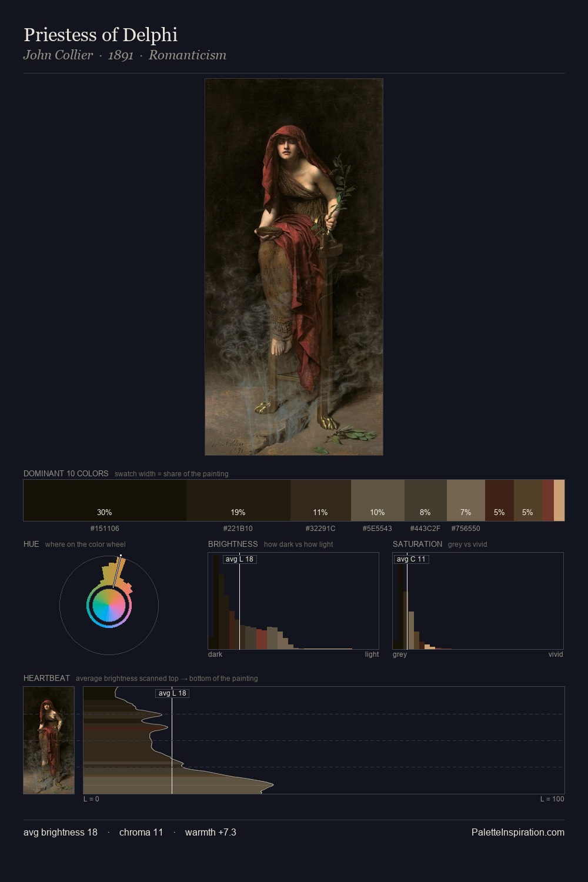588x882 pixels.
Task: Click the HUE section heading
Action: click(31, 544)
